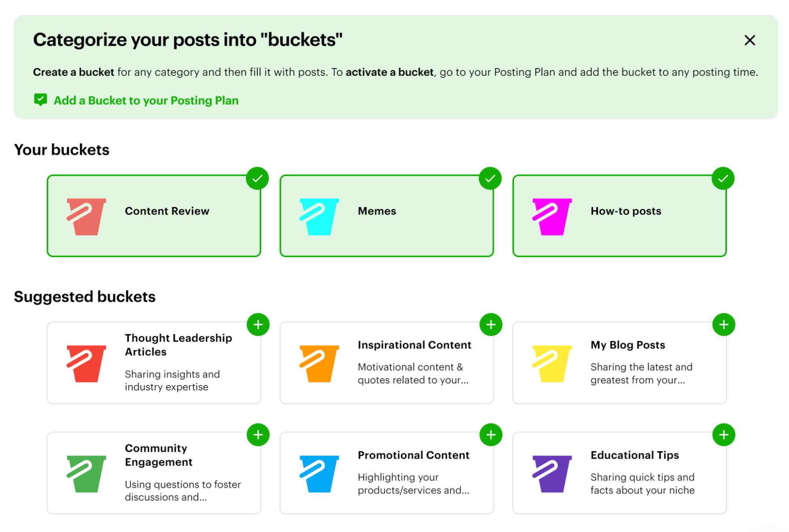Select the Content Review bucket card
Image resolution: width=789 pixels, height=532 pixels.
pyautogui.click(x=154, y=215)
